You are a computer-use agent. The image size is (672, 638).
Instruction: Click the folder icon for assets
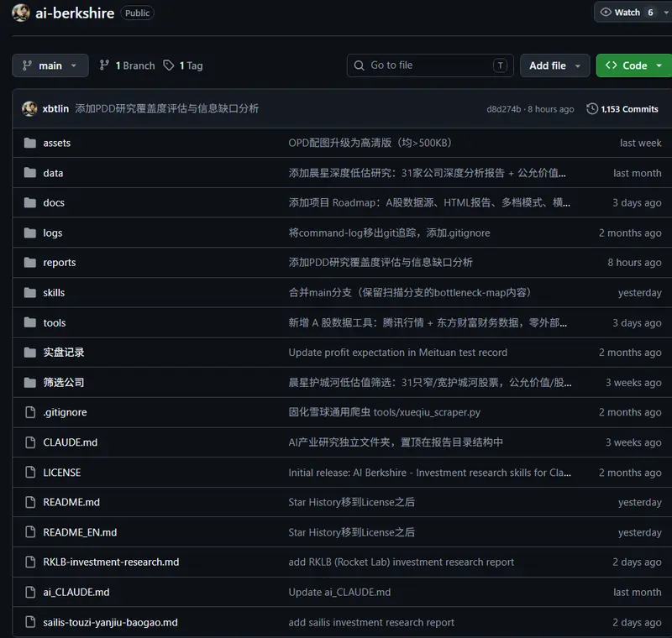click(30, 143)
